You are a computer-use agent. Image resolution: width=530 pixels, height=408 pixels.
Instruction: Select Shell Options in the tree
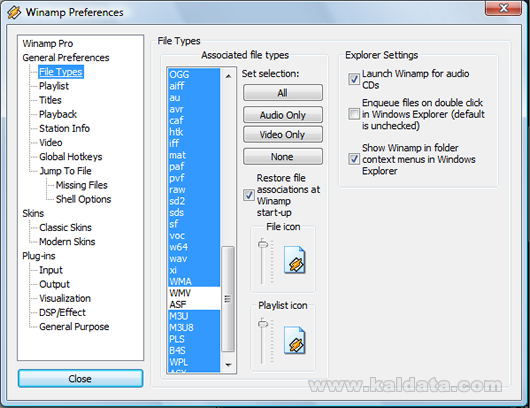[83, 200]
